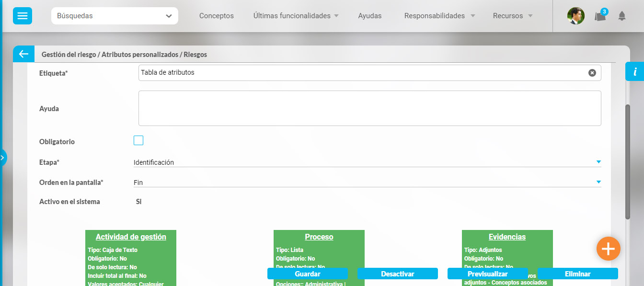Go back with the arrow button
This screenshot has height=286, width=644.
point(23,54)
